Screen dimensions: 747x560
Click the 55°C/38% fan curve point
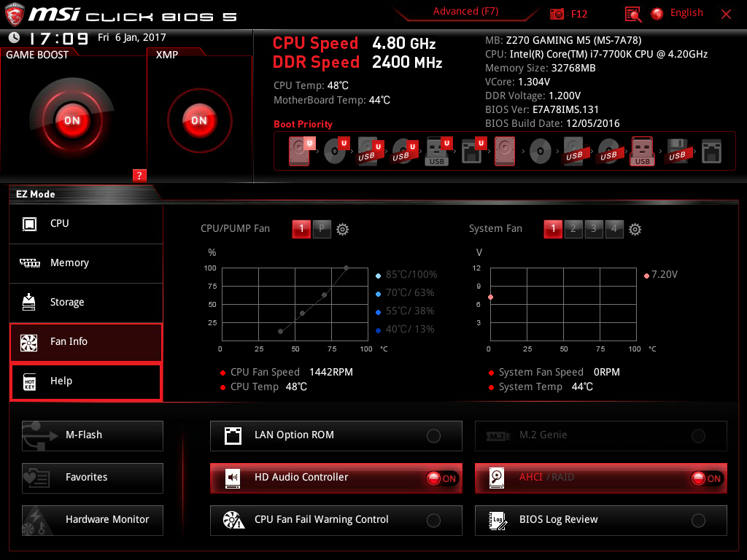coord(303,314)
